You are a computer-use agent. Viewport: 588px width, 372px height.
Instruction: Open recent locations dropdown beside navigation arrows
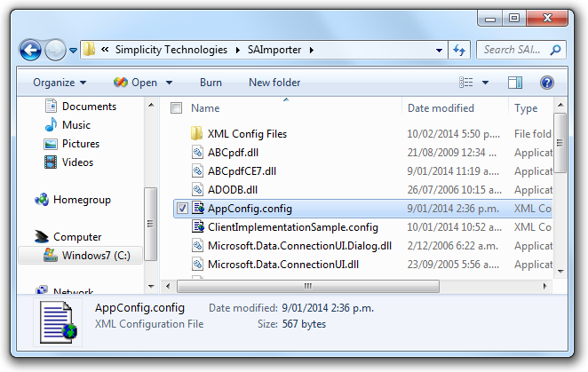coord(74,51)
